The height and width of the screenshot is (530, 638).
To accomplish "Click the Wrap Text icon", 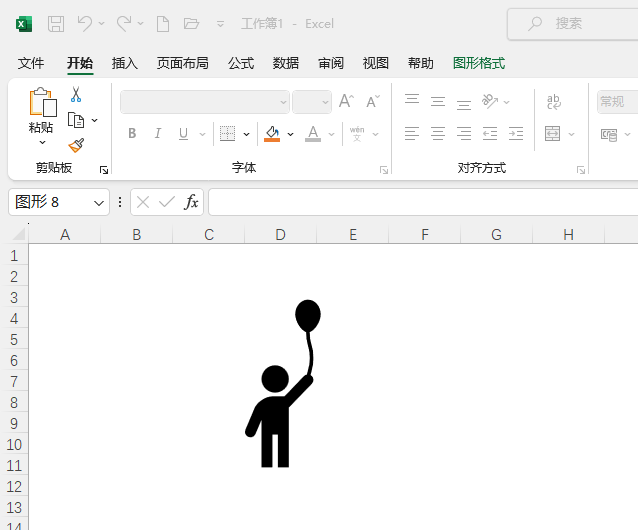I will [x=554, y=101].
